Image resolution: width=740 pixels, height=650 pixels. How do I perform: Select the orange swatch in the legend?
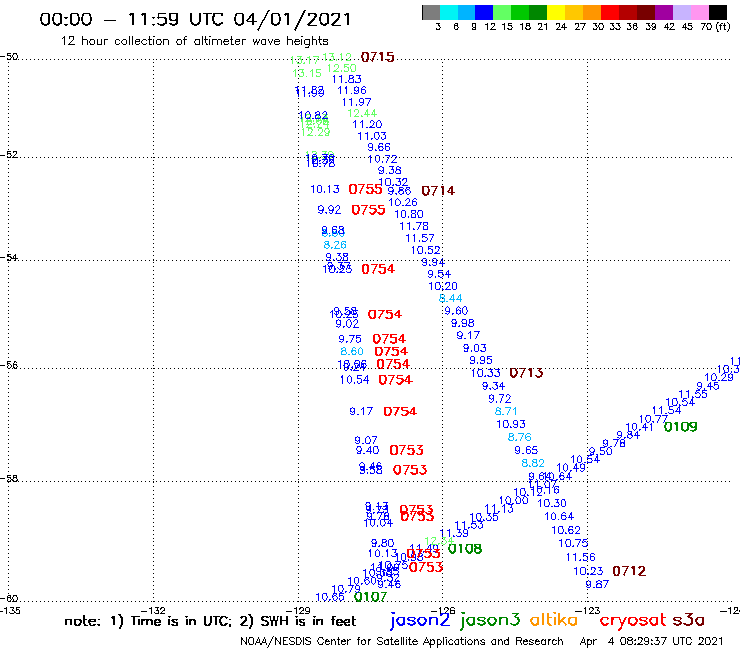click(x=592, y=12)
